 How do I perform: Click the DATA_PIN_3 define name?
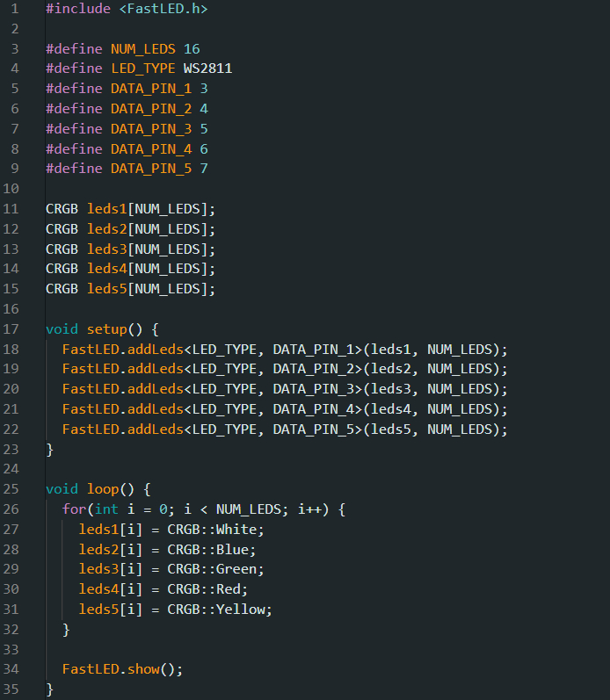pos(150,128)
